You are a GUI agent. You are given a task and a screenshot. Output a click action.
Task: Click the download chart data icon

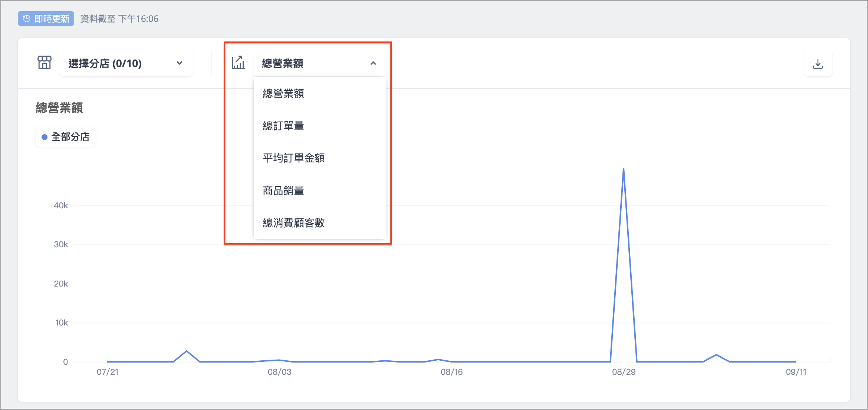(x=818, y=64)
